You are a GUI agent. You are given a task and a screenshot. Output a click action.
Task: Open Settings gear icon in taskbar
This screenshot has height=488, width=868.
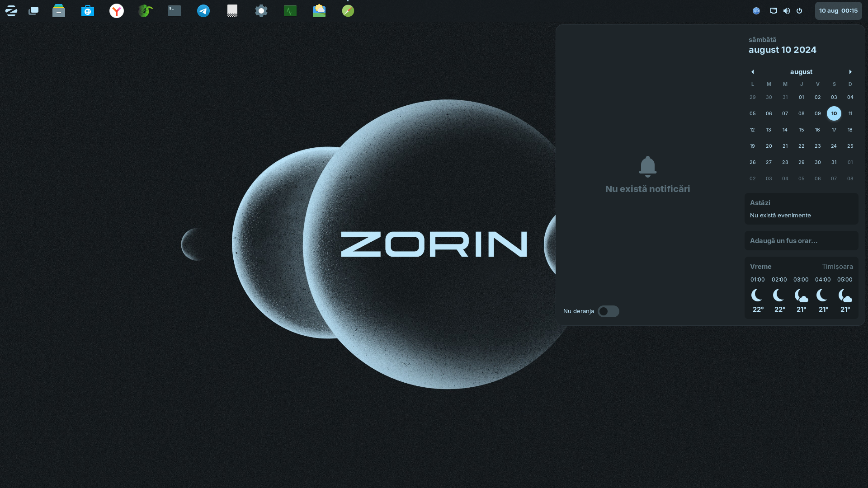click(261, 11)
